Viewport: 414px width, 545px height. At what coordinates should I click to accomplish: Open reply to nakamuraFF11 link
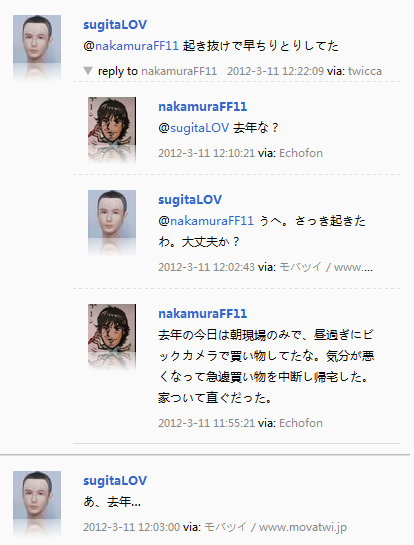pos(157,71)
